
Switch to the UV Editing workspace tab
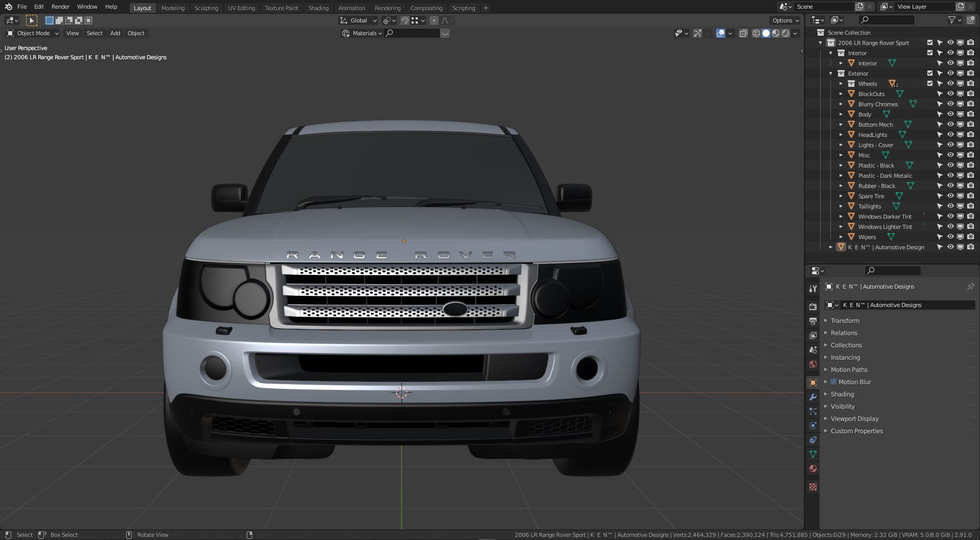[x=242, y=8]
